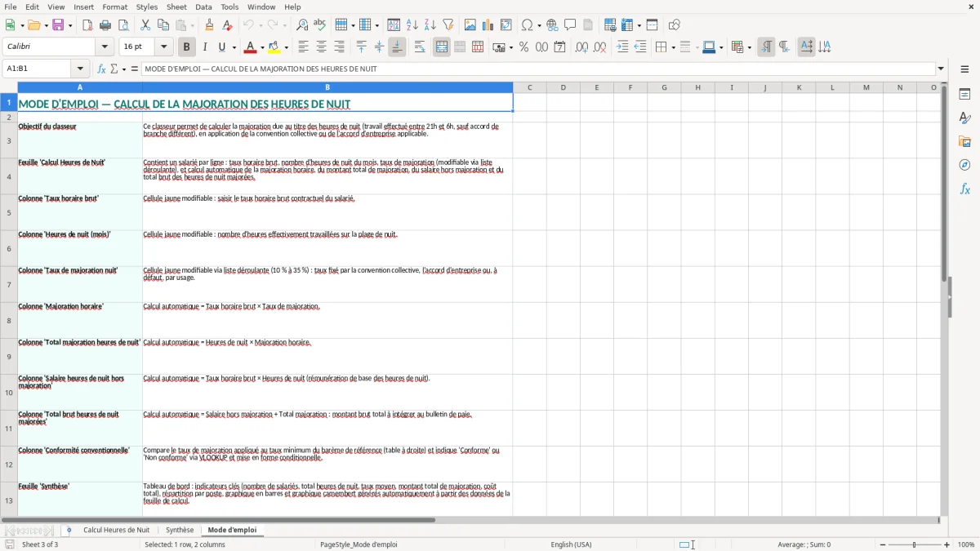Viewport: 980px width, 551px height.
Task: Apply the yellow background color button
Action: [x=274, y=47]
